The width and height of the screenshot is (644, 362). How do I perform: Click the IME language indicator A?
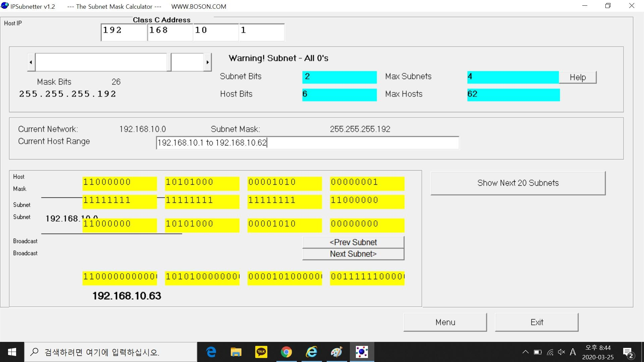click(x=573, y=352)
